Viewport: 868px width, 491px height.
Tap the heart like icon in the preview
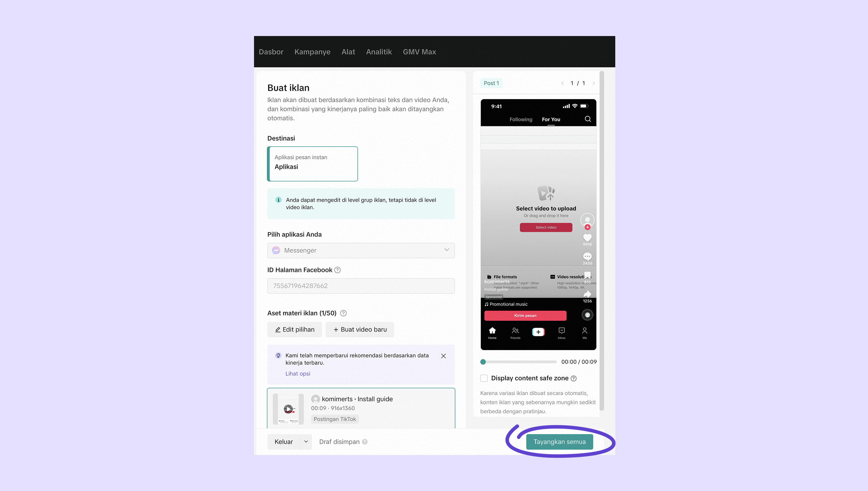[x=587, y=238]
